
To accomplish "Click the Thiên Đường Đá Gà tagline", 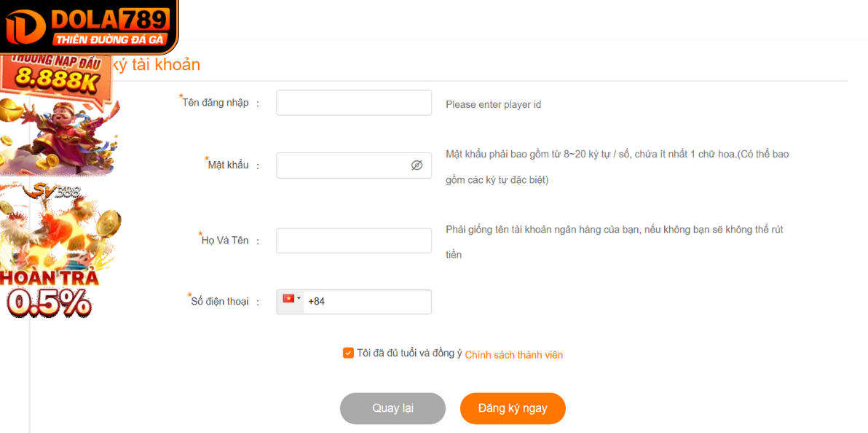I will [x=110, y=39].
